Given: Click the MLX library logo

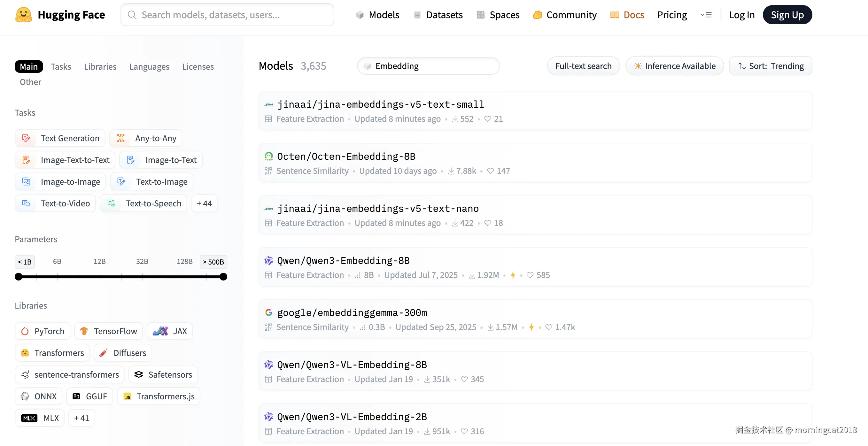Looking at the screenshot, I should [29, 418].
